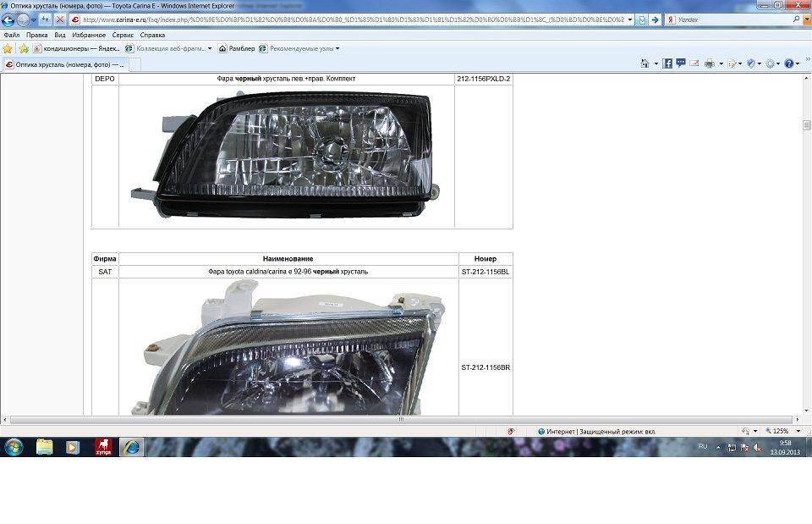Click the Stop loading X button
Screen dimensions: 812x524
pyautogui.click(x=60, y=19)
